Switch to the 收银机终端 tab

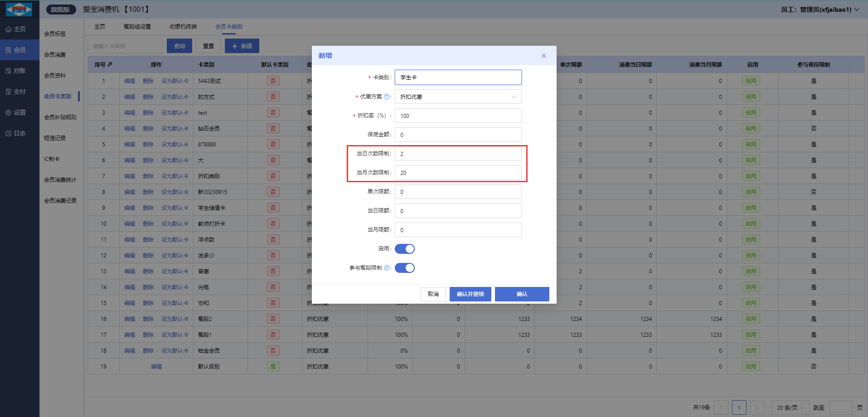tap(183, 27)
